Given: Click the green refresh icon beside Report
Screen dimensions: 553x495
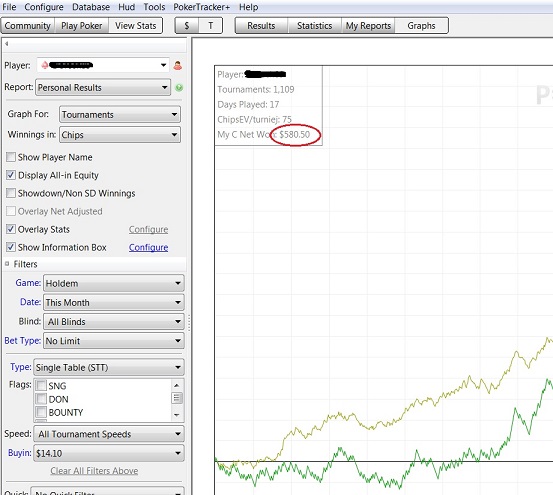Looking at the screenshot, I should coord(179,87).
